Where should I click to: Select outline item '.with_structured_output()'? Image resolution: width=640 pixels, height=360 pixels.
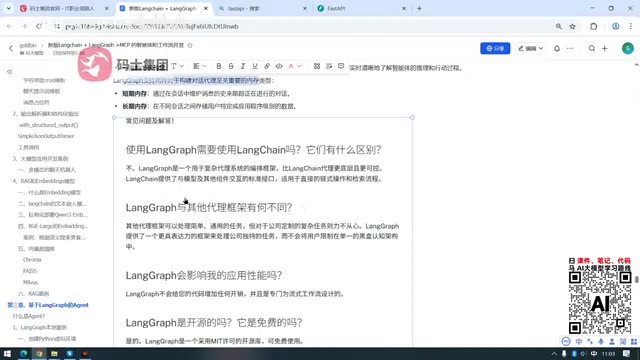48,125
